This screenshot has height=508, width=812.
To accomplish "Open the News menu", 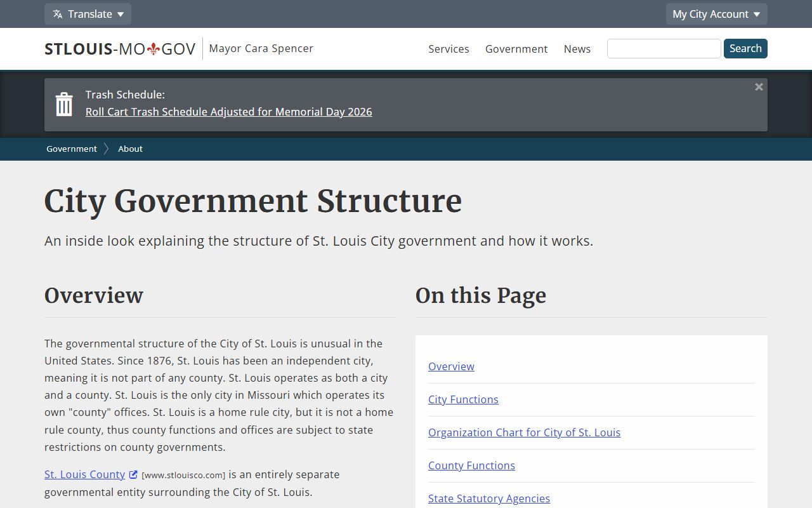I will coord(577,49).
